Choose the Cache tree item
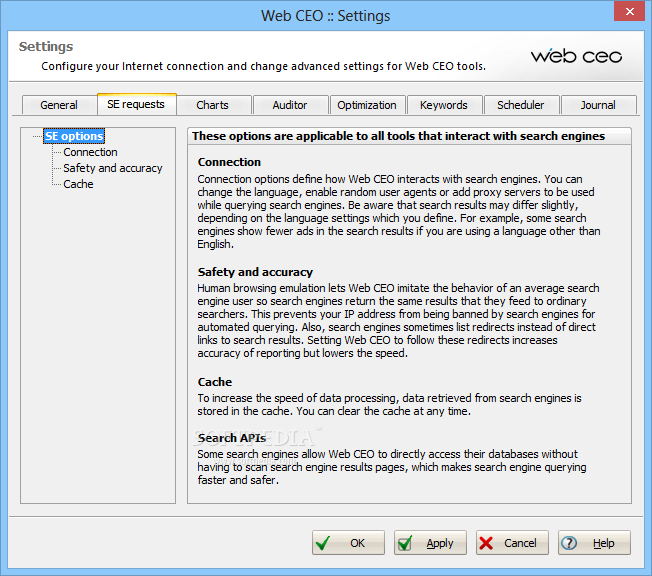652x576 pixels. [x=78, y=184]
